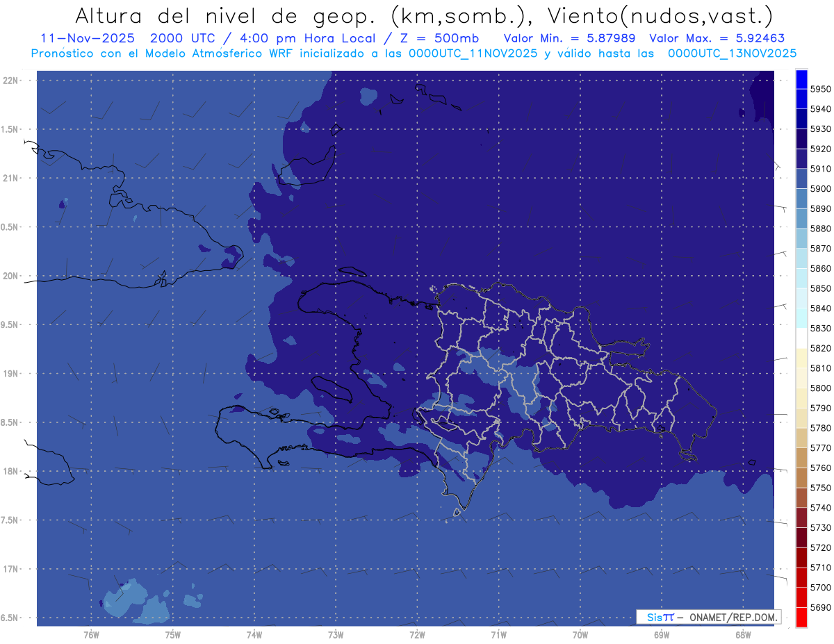
Task: Pick the colorbar band between 5760 and 5770
Action: [801, 458]
